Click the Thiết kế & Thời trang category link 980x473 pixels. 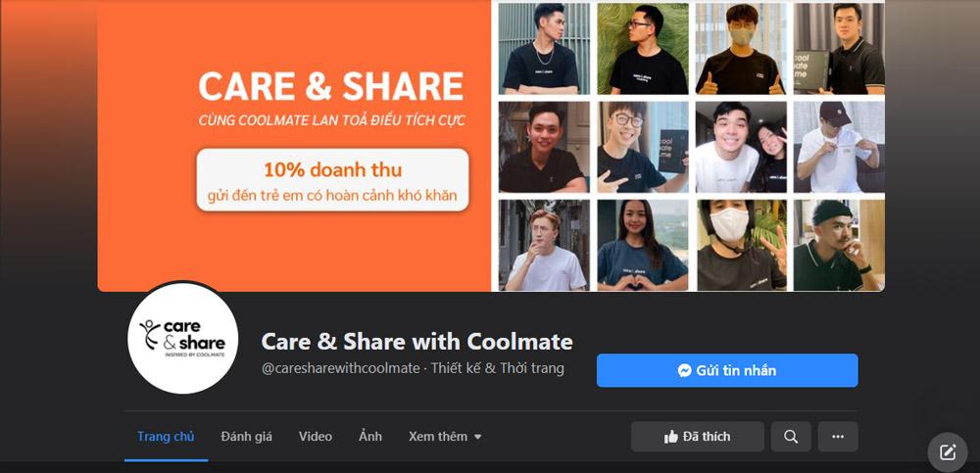click(498, 368)
